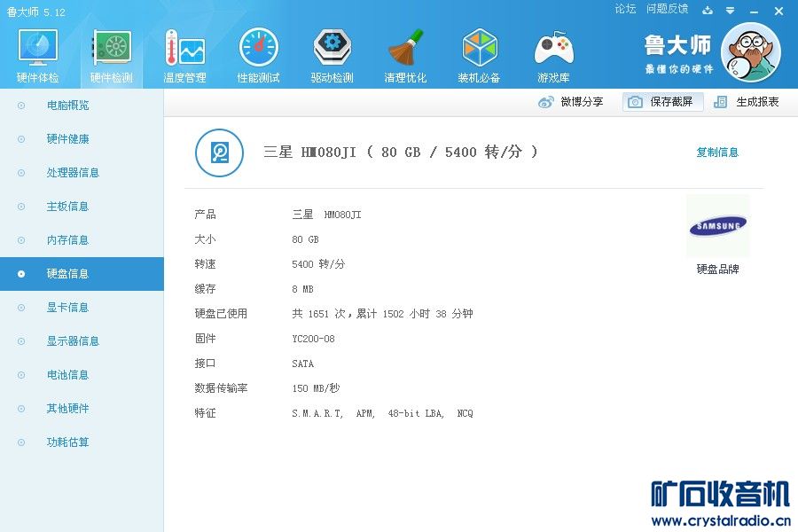The image size is (798, 532).
Task: View 显卡信息 graphics card details
Action: [x=66, y=307]
